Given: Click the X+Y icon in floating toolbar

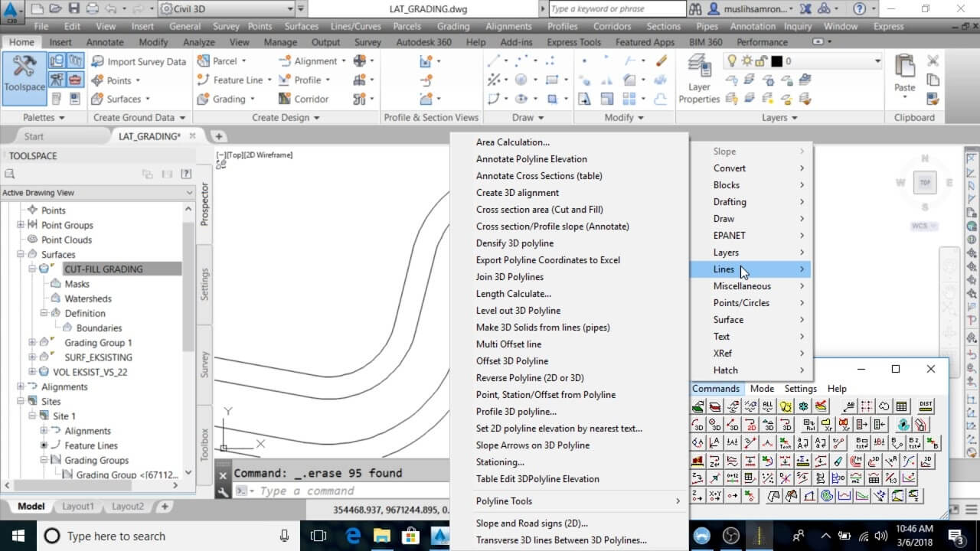Looking at the screenshot, I should [715, 496].
